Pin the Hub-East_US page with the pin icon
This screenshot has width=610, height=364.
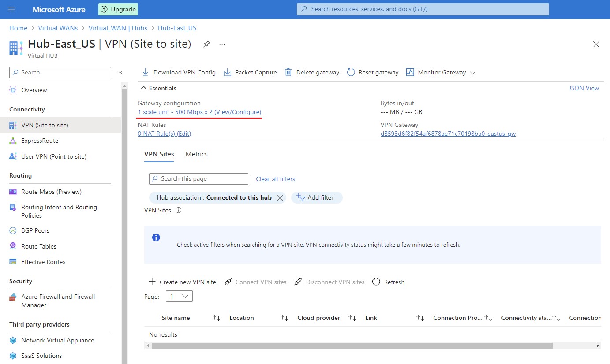[x=206, y=44]
